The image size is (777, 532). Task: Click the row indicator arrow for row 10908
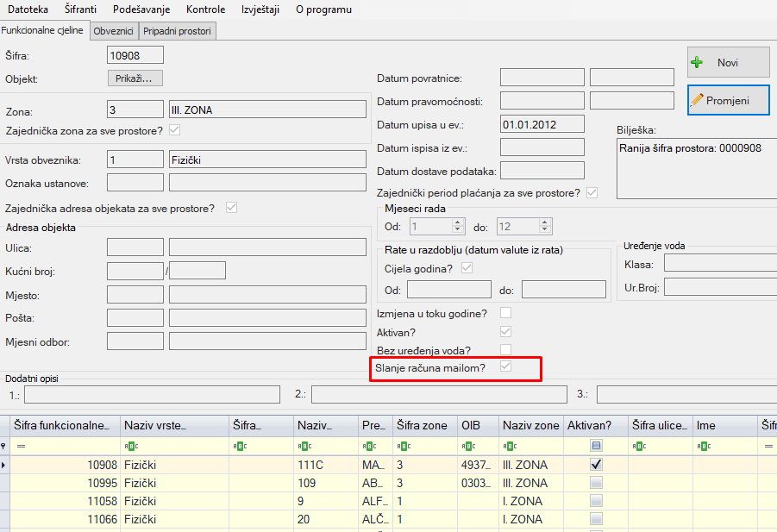pos(6,465)
